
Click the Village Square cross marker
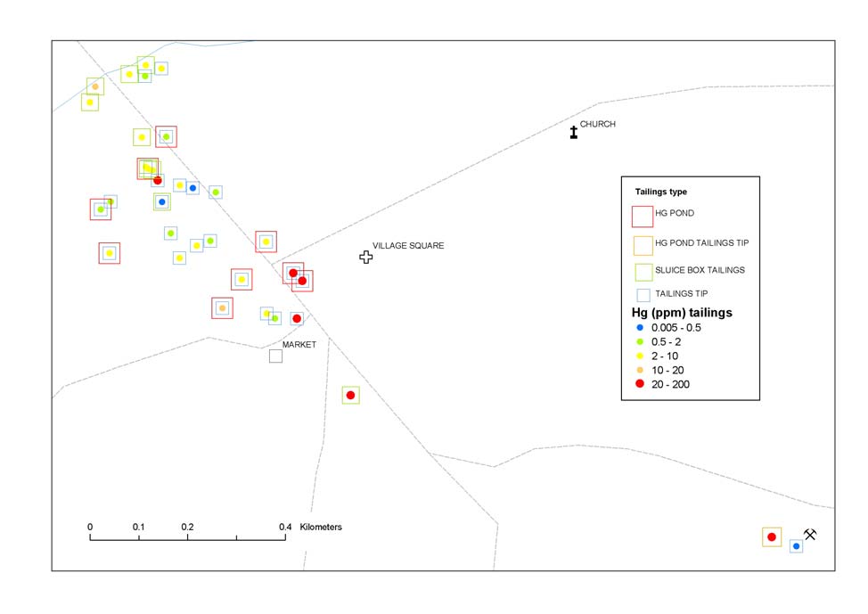click(365, 258)
